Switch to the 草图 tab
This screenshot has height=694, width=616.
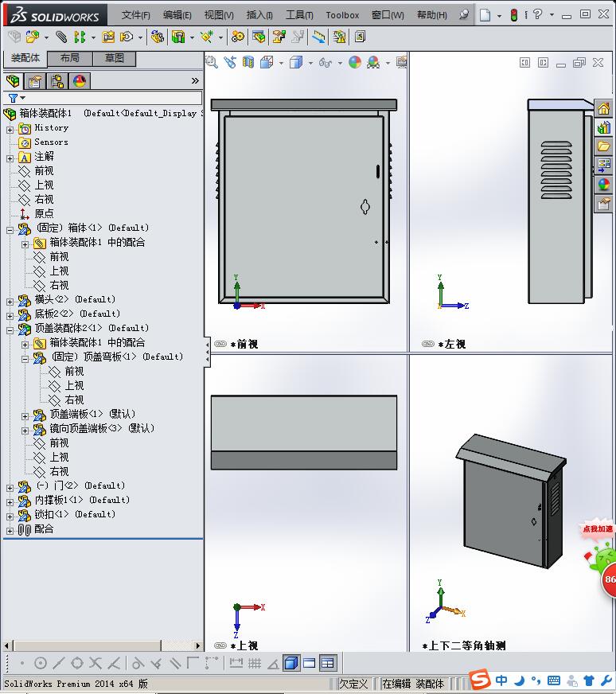point(114,58)
